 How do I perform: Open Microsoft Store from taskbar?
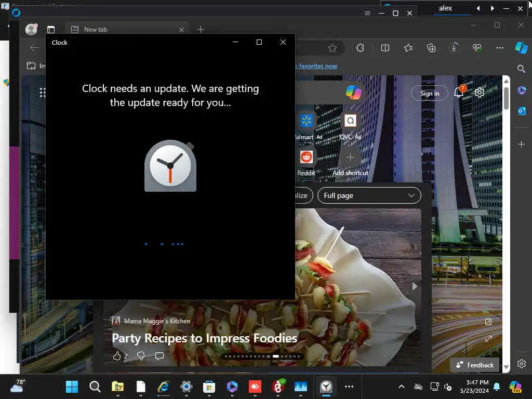209,387
